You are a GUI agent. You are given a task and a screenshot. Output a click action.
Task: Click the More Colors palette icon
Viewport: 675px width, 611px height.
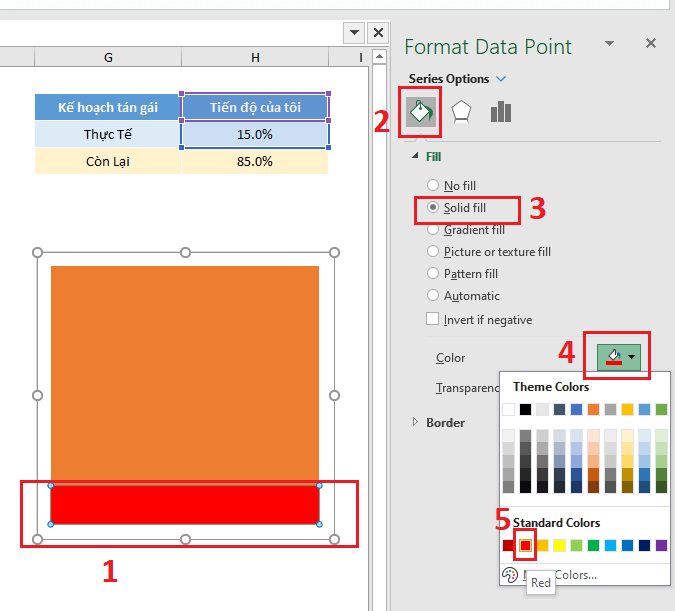[x=510, y=575]
